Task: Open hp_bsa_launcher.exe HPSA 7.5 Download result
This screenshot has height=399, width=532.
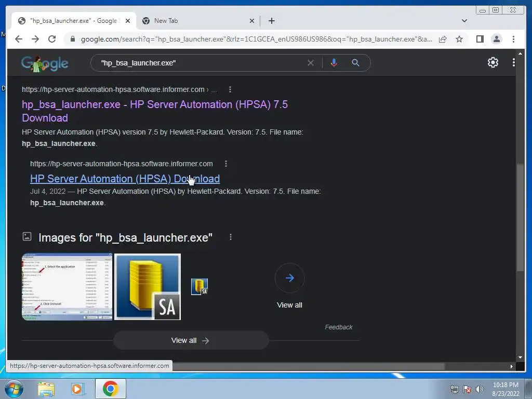Action: tap(155, 111)
